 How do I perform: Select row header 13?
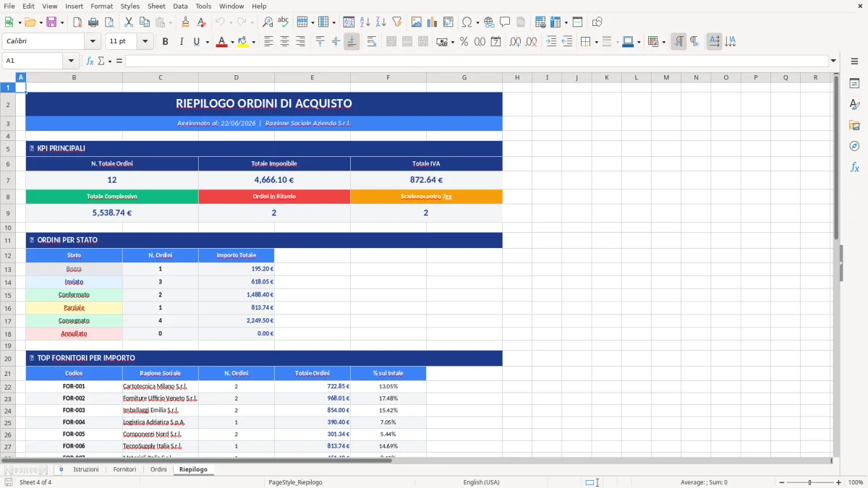8,269
